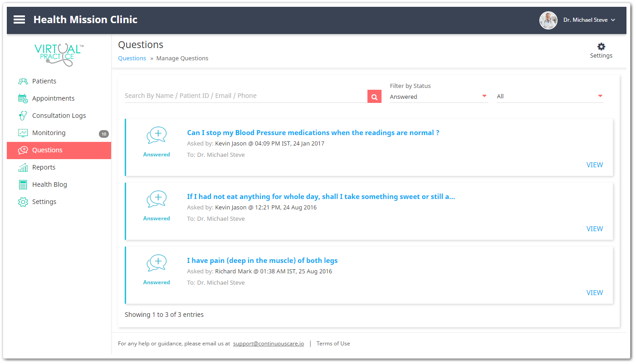Screen dimensions: 636x364
Task: Open the Reports bar-graph icon
Action: point(23,167)
